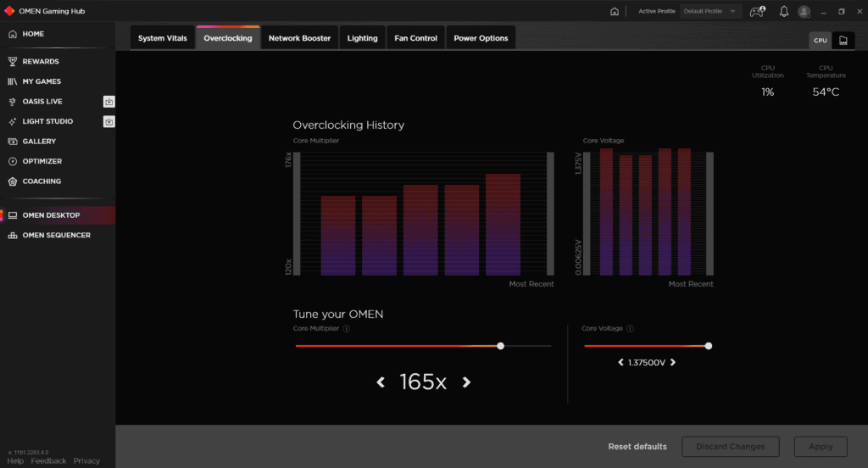Open the game controller icon in title bar

(757, 11)
